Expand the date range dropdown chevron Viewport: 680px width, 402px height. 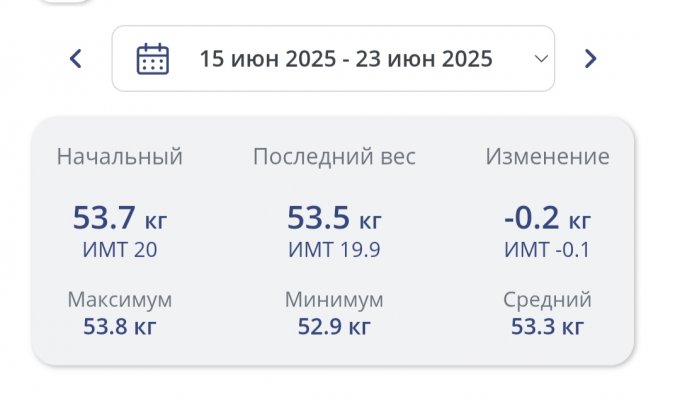point(541,59)
